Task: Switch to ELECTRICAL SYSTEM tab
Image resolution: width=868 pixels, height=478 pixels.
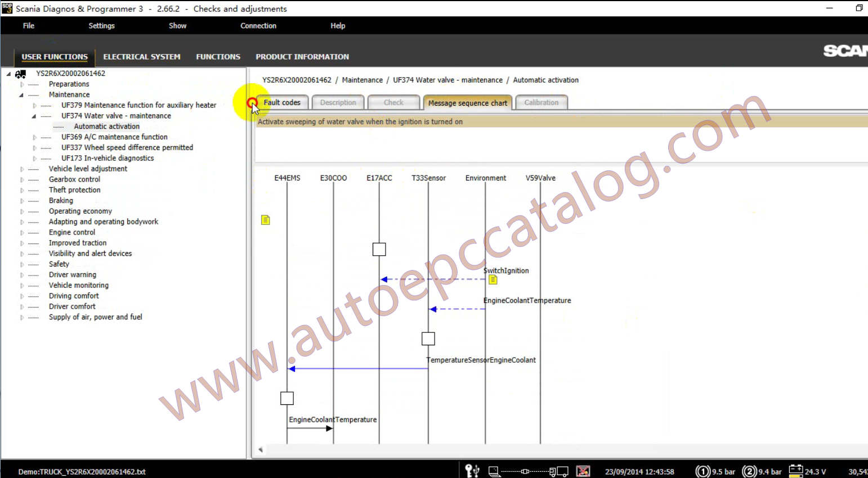Action: (142, 57)
